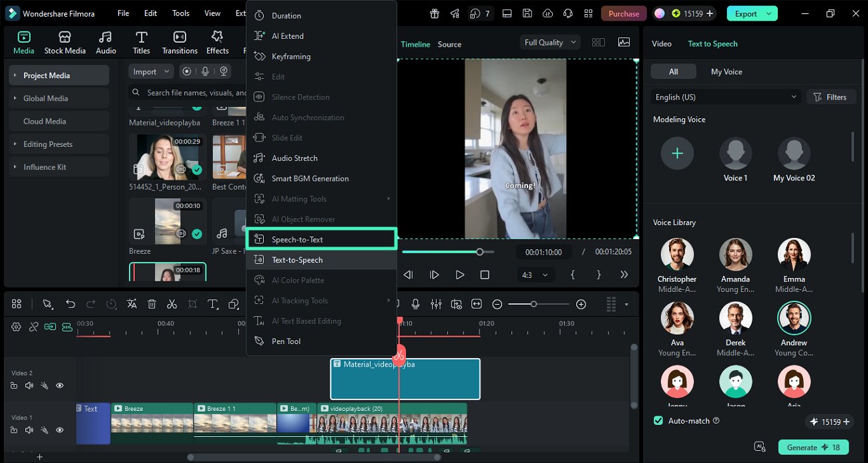Lock the Video 2 track
Image resolution: width=868 pixels, height=463 pixels.
[13, 385]
